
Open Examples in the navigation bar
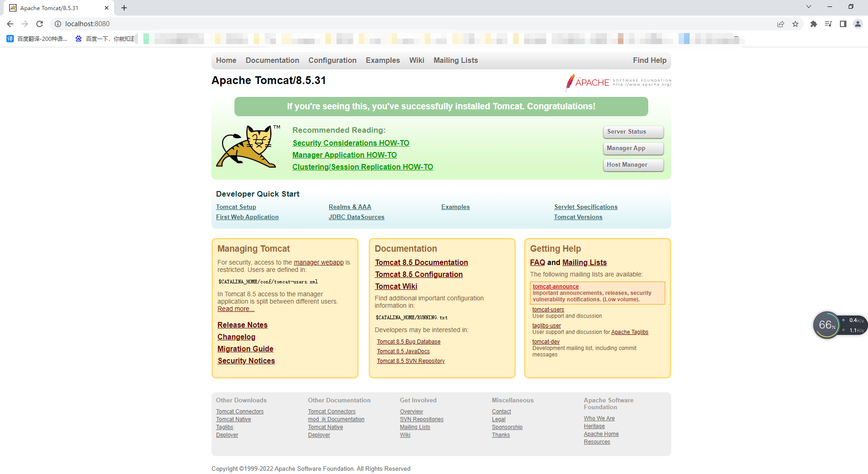point(383,60)
